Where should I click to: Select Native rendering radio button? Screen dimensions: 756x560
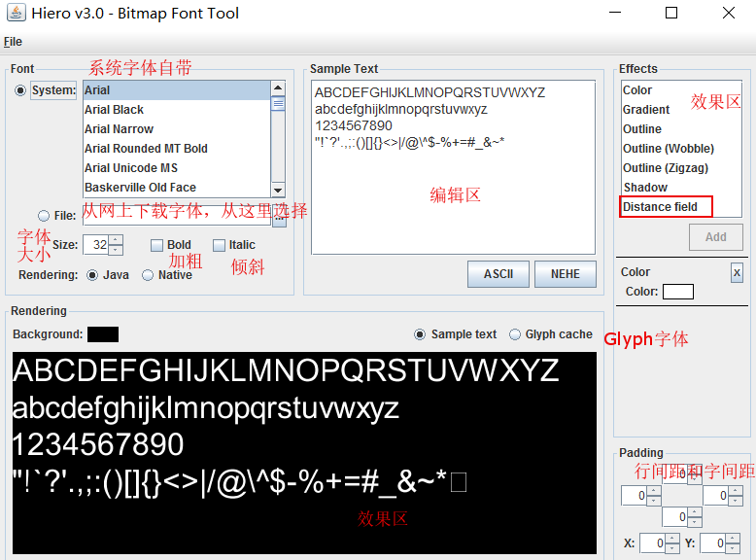click(148, 275)
